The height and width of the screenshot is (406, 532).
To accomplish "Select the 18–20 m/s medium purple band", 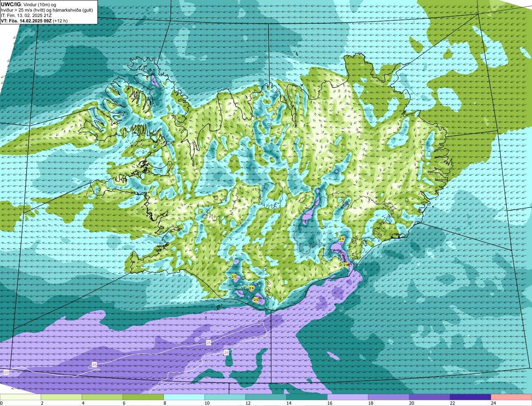I will point(389,397).
